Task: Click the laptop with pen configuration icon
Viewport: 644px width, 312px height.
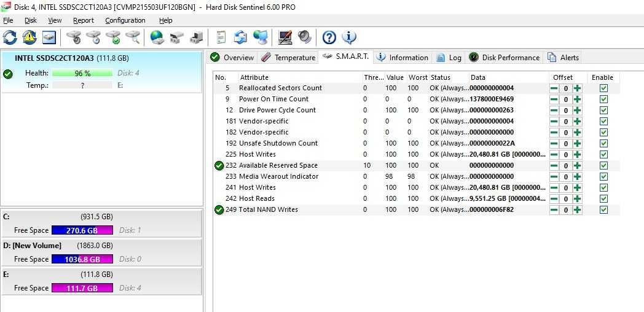Action: tap(285, 37)
